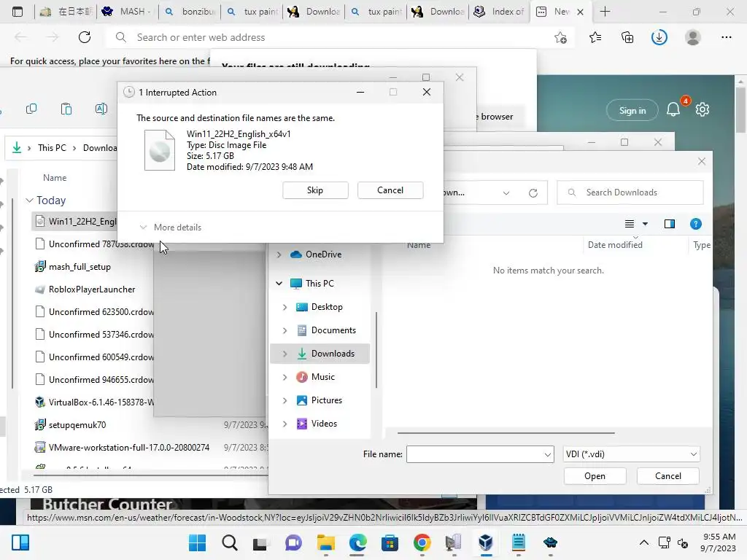Collapse the Today group in the Downloads window
747x560 pixels.
coord(29,201)
